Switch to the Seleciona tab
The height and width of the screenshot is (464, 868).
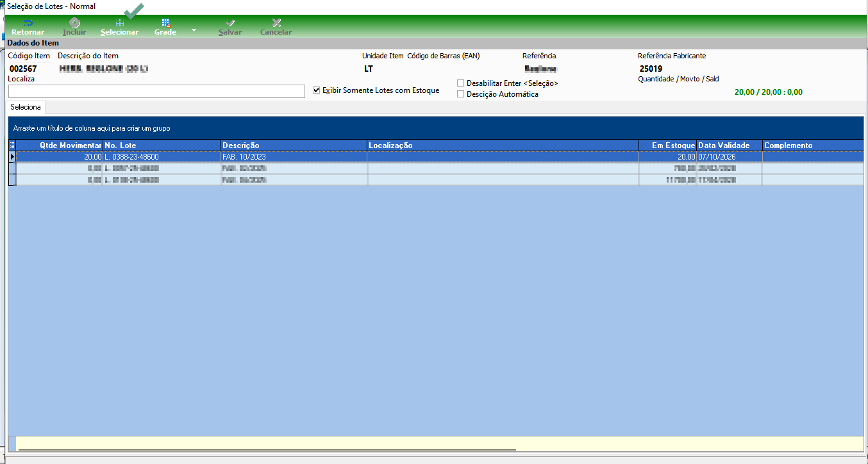(26, 107)
